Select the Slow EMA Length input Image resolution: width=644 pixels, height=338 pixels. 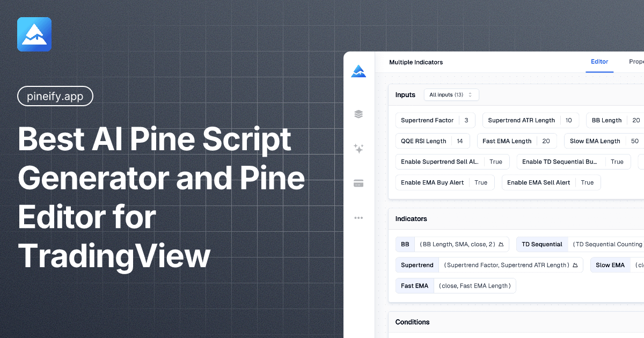[x=604, y=141]
